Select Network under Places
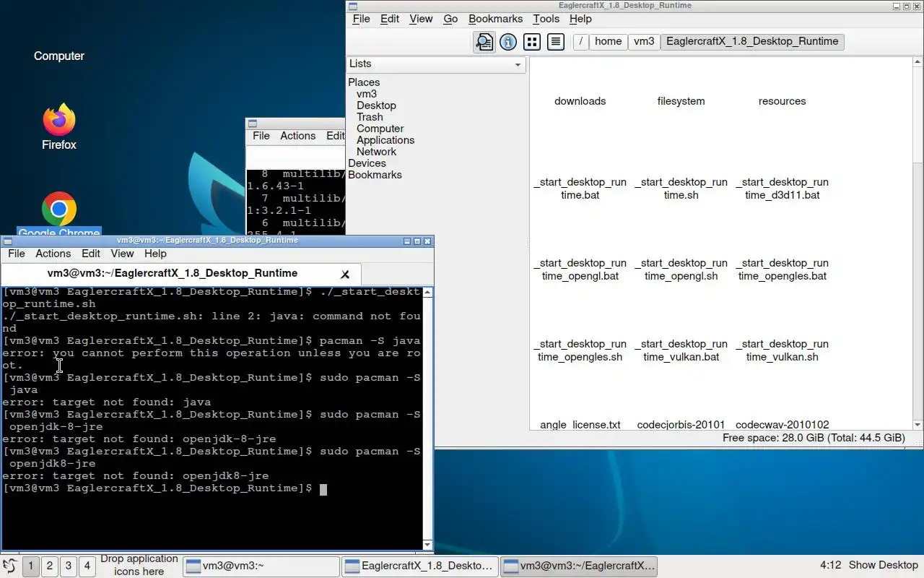 click(x=376, y=152)
